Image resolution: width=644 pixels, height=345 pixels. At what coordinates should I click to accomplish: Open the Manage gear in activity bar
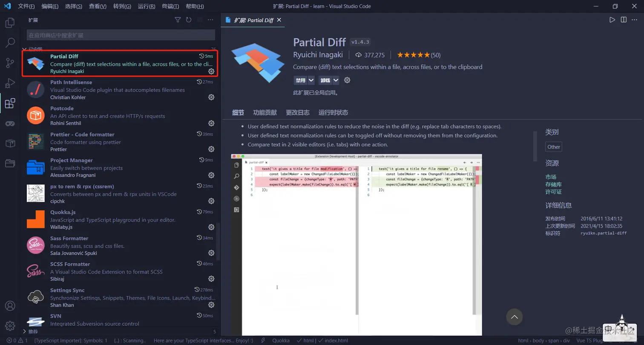(10, 326)
